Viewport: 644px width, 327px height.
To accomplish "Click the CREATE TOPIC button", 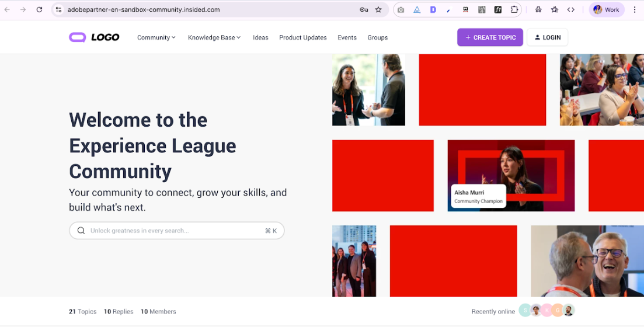I will [x=490, y=37].
